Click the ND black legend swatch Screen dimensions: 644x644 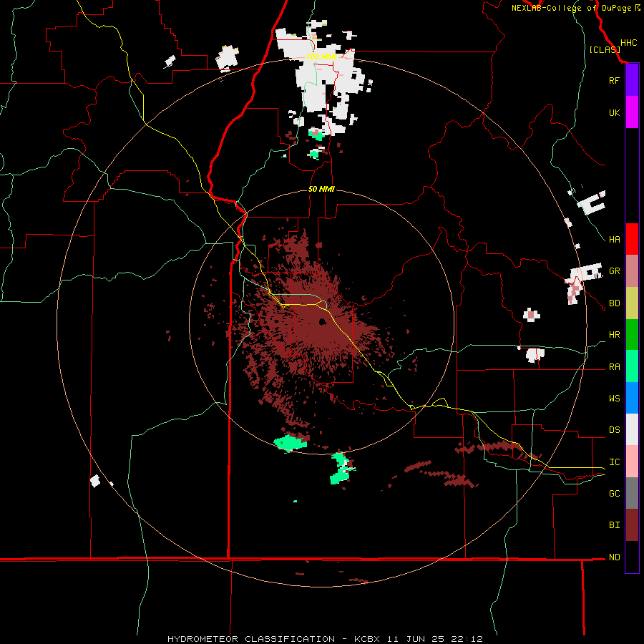coord(632,557)
